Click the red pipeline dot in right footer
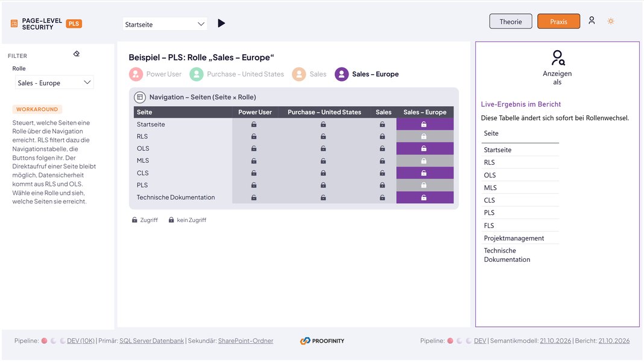644x362 pixels. (x=450, y=341)
